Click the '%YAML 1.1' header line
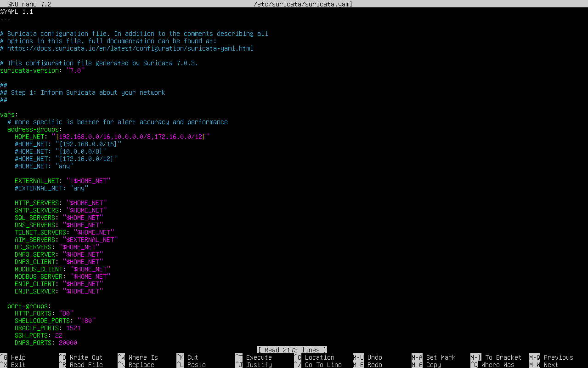The image size is (588, 368). tap(17, 11)
